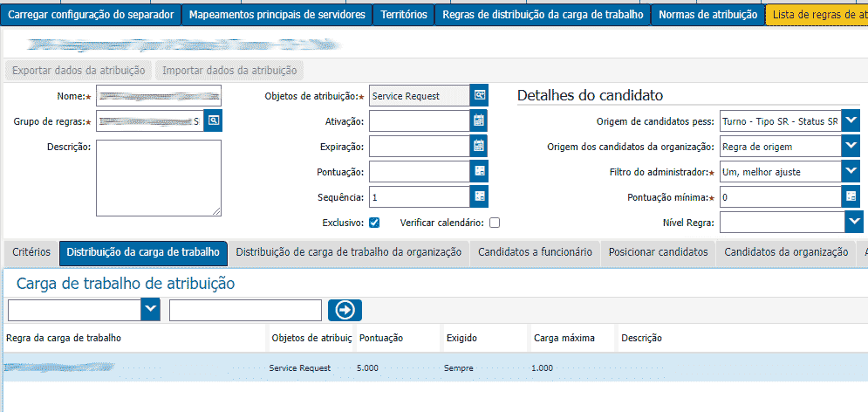The height and width of the screenshot is (412, 868).
Task: Click the 1.000 carga máxima cell
Action: pos(542,367)
